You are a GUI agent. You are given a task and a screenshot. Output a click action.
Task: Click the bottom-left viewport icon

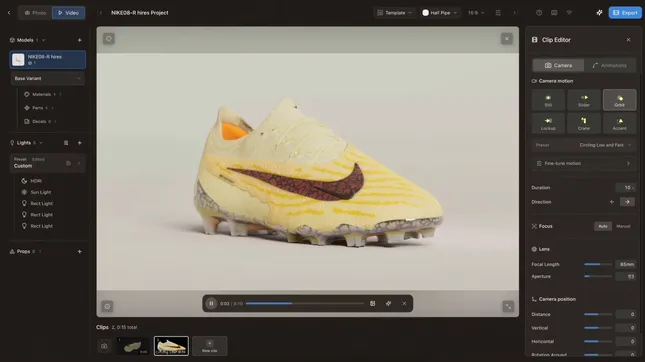(x=107, y=306)
